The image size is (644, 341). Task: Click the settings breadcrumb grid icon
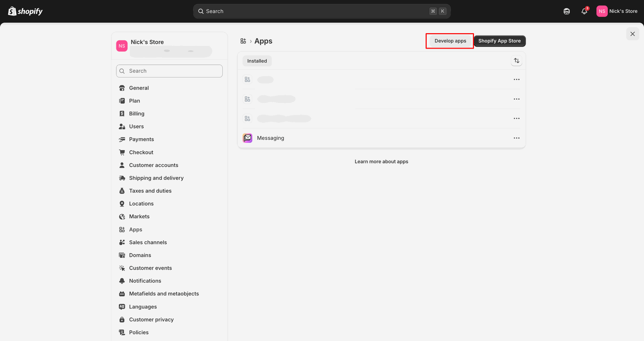tap(243, 41)
